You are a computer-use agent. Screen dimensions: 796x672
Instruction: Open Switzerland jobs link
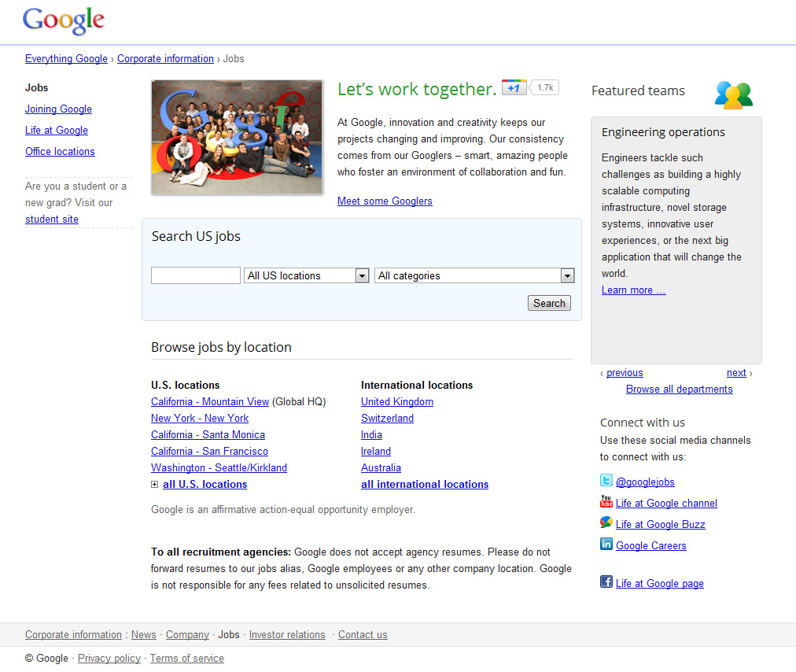click(387, 419)
